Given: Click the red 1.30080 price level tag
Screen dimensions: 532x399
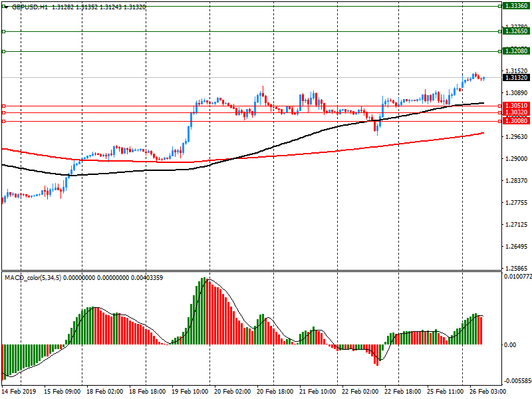Looking at the screenshot, I should point(516,121).
